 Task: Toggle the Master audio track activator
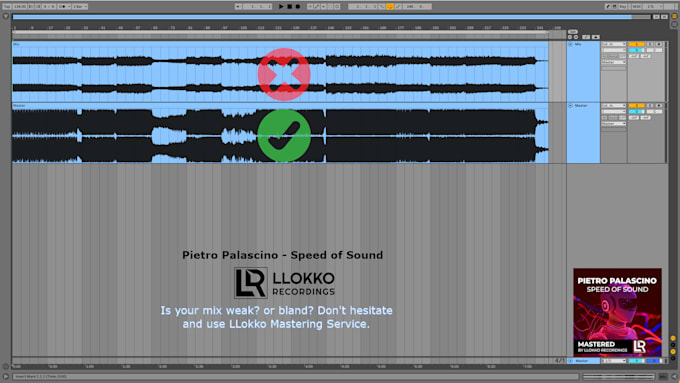pos(637,105)
